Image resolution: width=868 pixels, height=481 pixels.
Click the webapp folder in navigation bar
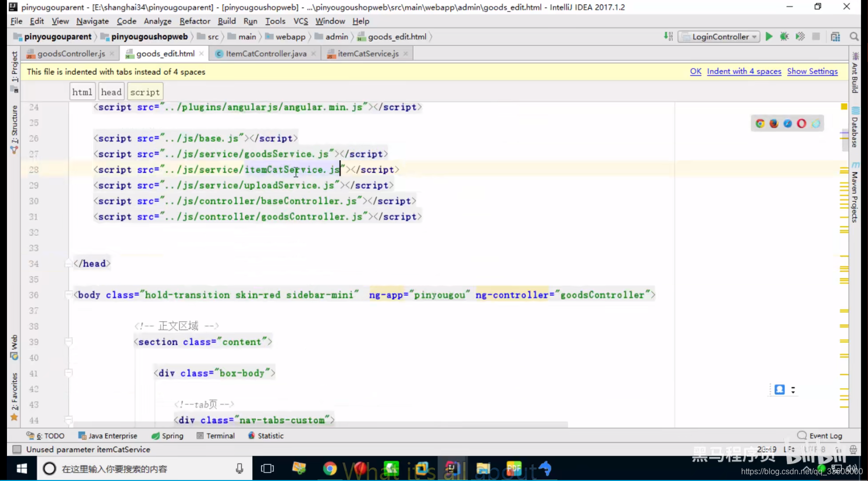286,36
